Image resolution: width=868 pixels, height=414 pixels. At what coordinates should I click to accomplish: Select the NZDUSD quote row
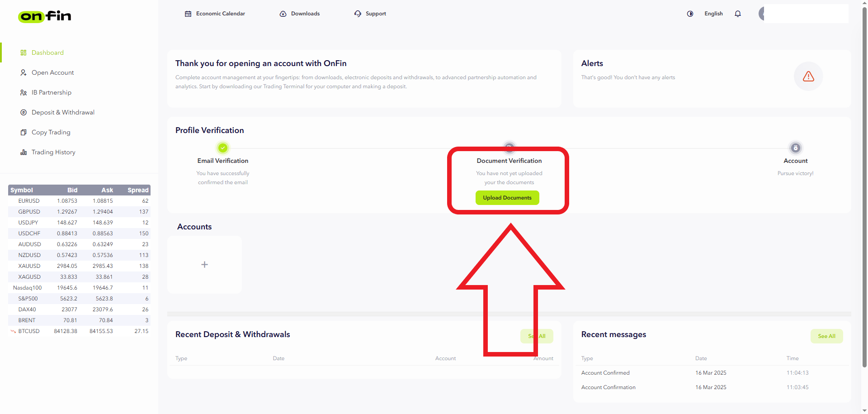pyautogui.click(x=79, y=255)
